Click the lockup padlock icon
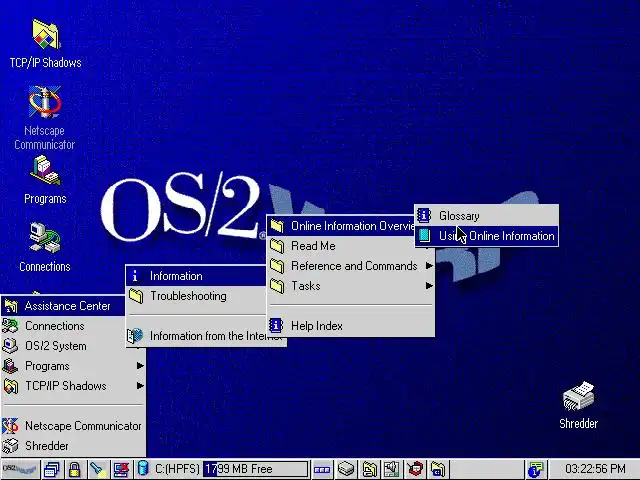This screenshot has width=640, height=480. point(74,469)
